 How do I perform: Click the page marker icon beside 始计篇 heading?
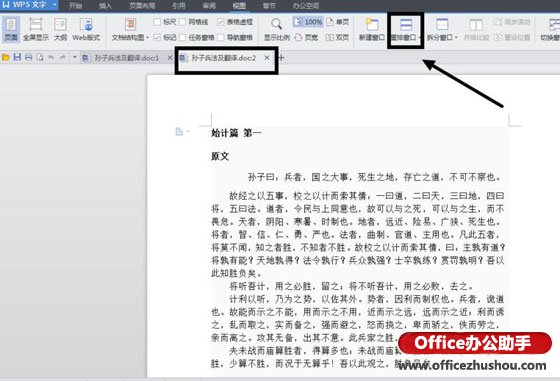pyautogui.click(x=179, y=132)
